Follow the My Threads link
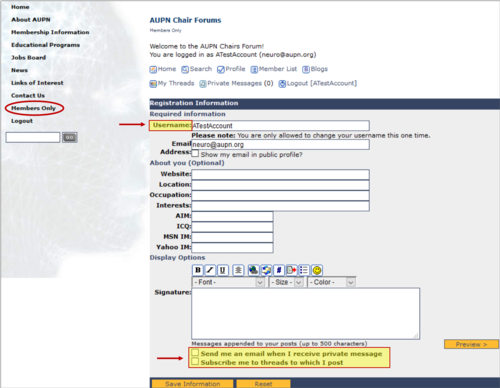Screen dimensions: 500x388 click(x=176, y=83)
